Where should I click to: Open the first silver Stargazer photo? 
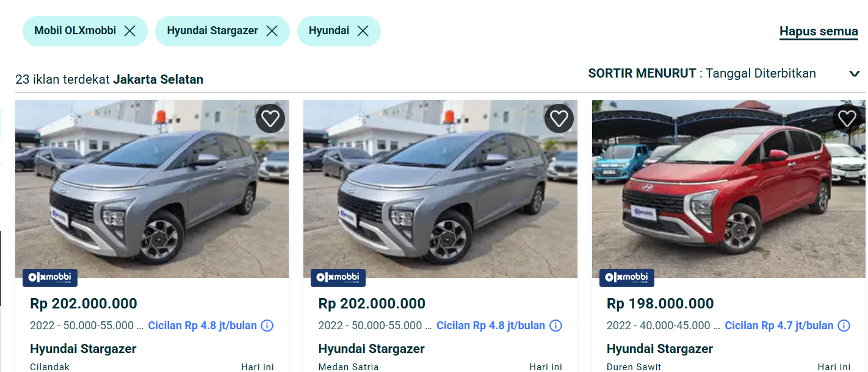tap(152, 189)
